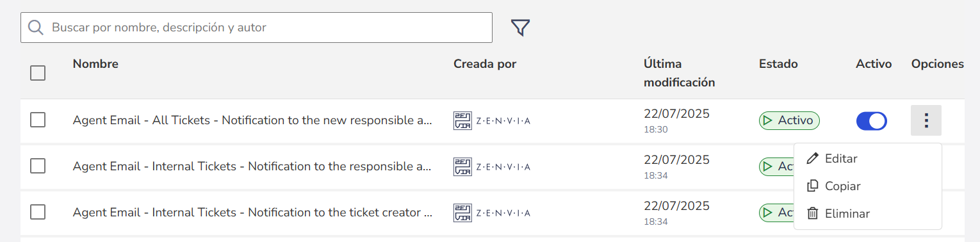Focus the Buscar por nombre search field
Viewport: 980px width, 242px height.
256,28
